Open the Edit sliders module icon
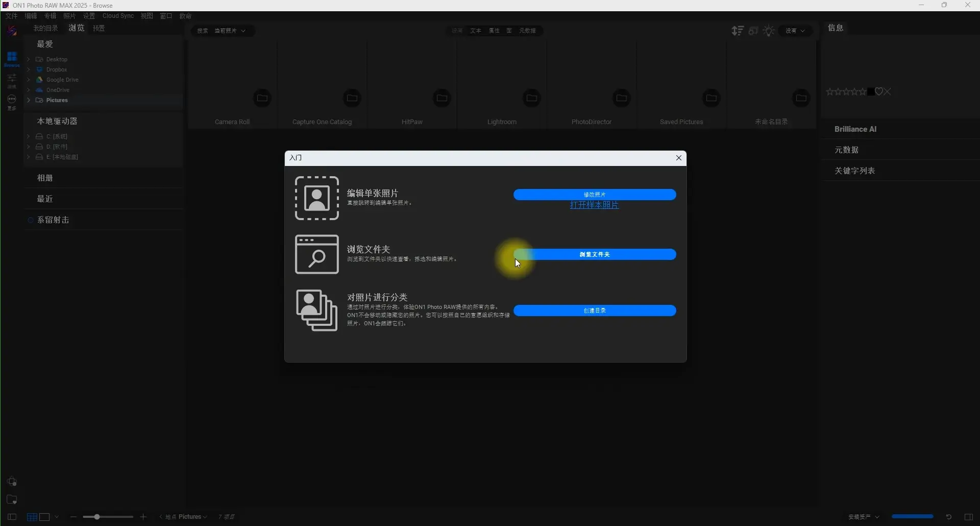Image resolution: width=980 pixels, height=526 pixels. (12, 80)
